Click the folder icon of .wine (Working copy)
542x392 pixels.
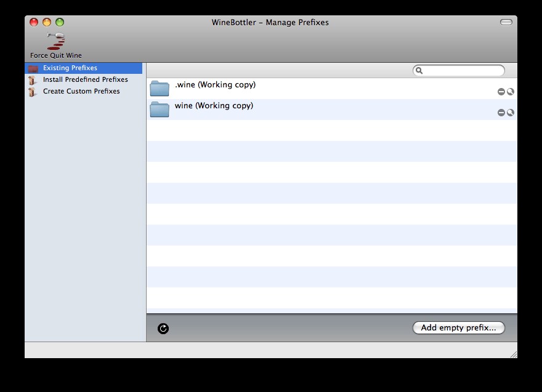pos(160,89)
